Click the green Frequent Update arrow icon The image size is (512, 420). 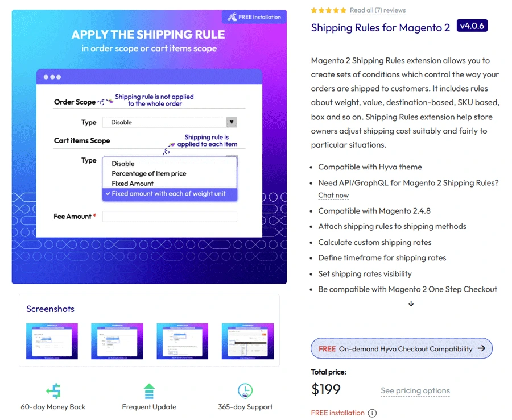[149, 390]
